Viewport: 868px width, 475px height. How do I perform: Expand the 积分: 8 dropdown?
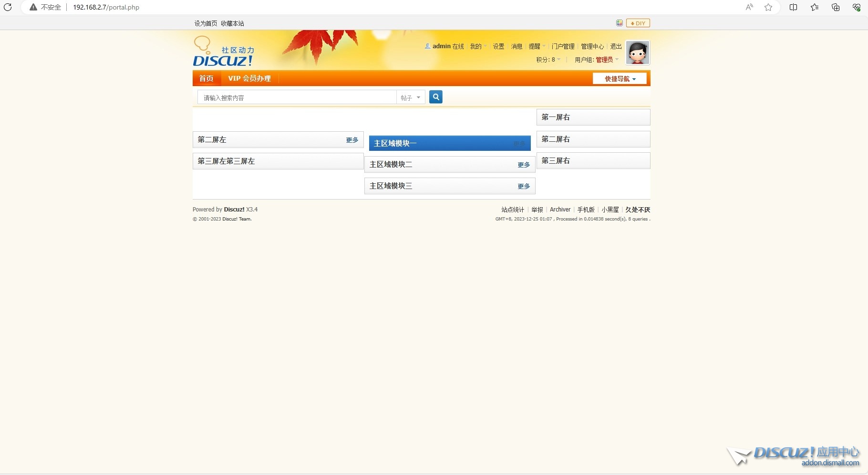tap(548, 60)
